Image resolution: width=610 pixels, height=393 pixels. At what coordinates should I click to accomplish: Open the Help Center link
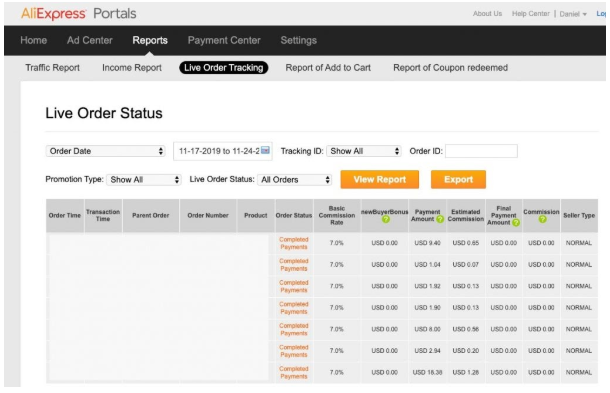[531, 14]
